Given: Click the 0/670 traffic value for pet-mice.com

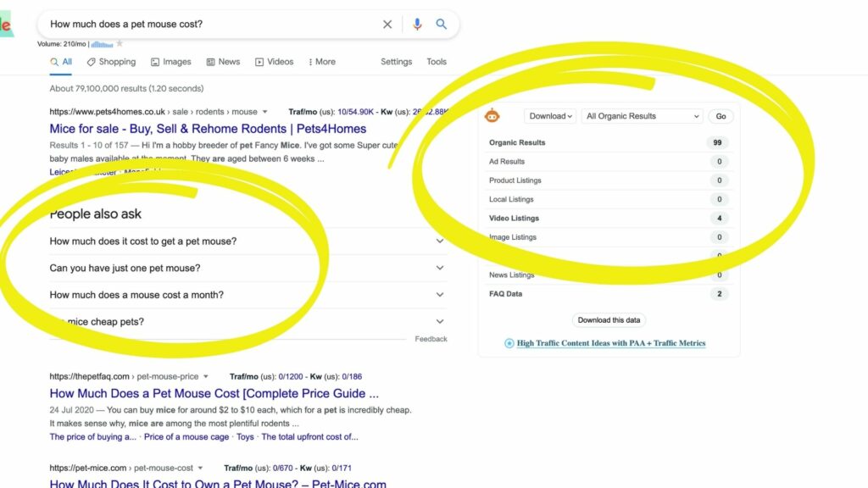Looking at the screenshot, I should [x=283, y=468].
